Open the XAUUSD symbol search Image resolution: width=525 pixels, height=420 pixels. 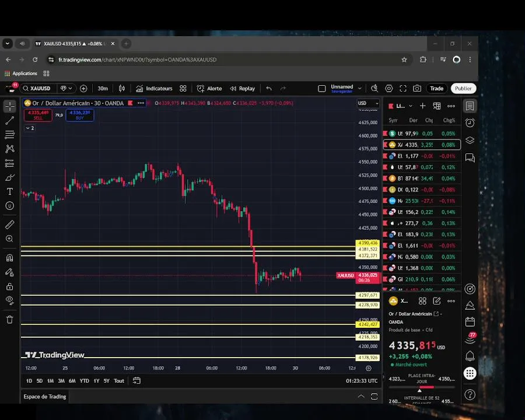click(x=37, y=89)
